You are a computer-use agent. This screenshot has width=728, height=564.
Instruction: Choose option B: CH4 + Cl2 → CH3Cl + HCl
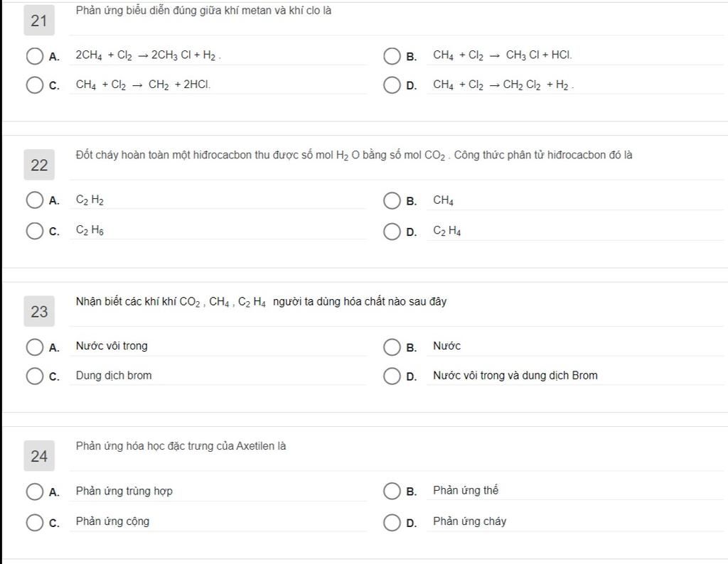tap(392, 56)
